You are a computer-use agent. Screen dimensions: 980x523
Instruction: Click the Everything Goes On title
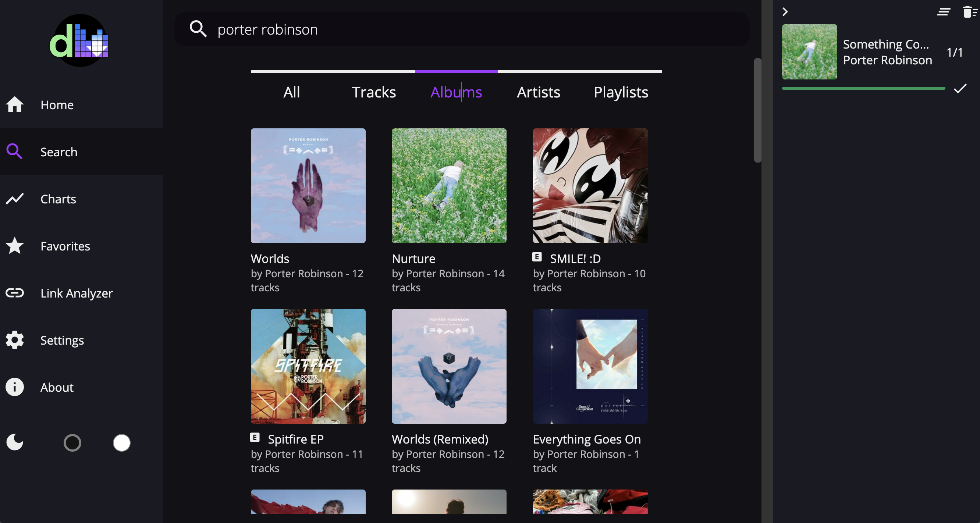pyautogui.click(x=587, y=439)
